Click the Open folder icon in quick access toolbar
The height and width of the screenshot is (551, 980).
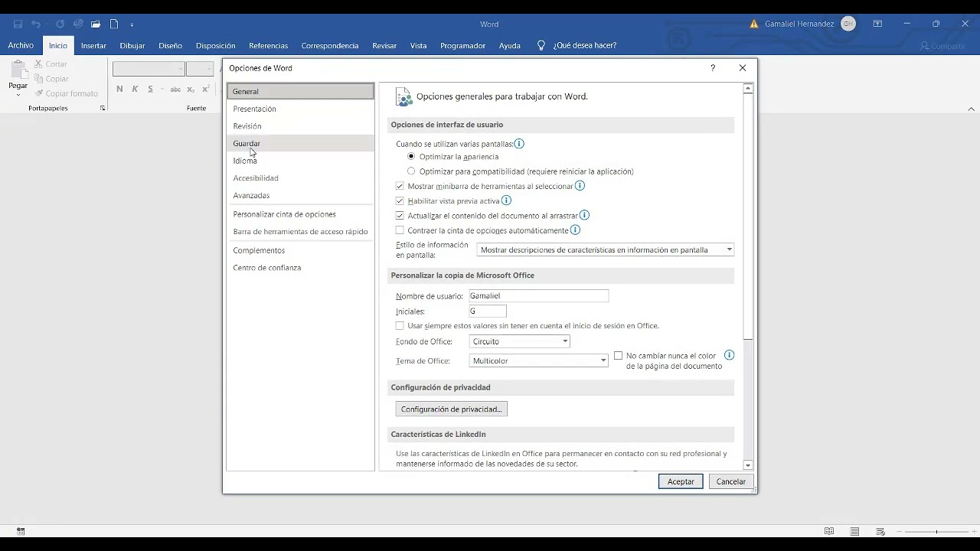tap(96, 24)
